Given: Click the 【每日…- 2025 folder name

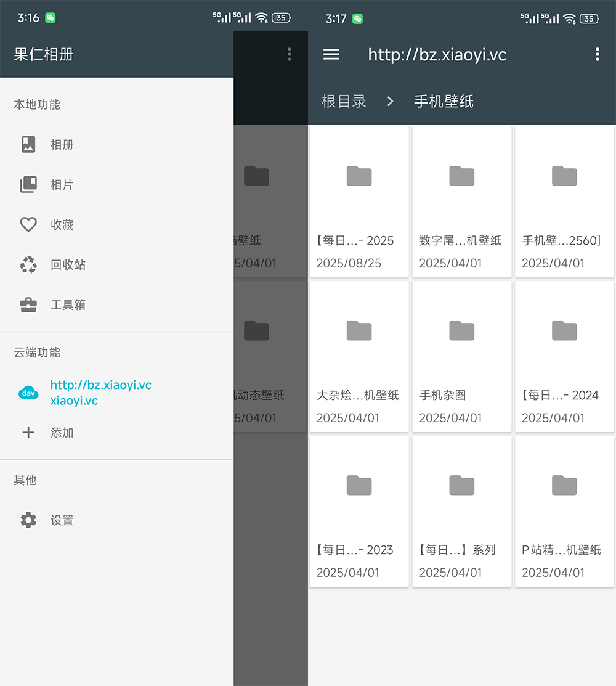Looking at the screenshot, I should (x=355, y=240).
